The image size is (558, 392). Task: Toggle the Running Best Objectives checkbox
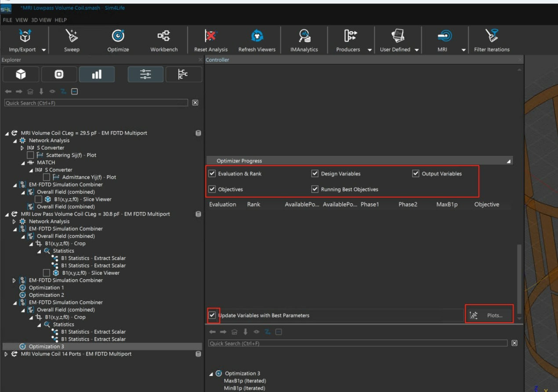(315, 189)
